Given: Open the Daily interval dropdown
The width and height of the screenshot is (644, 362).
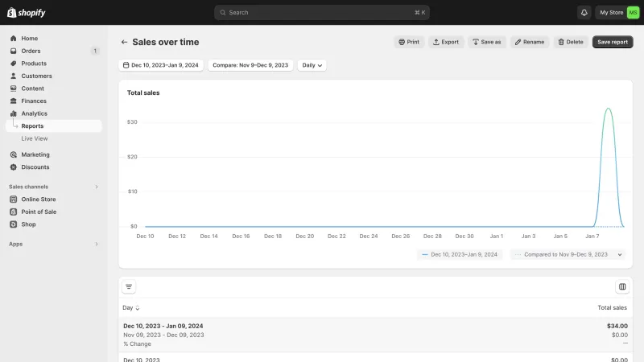Looking at the screenshot, I should [312, 65].
